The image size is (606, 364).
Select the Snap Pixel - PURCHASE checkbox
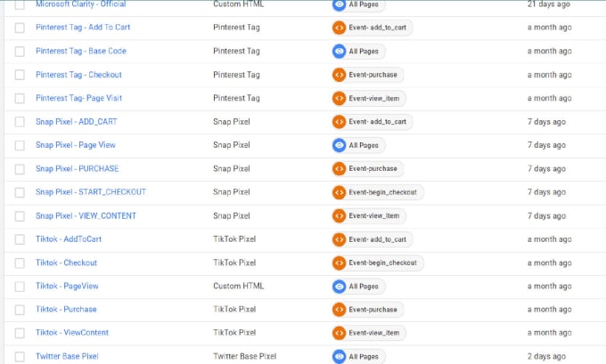[x=20, y=169]
